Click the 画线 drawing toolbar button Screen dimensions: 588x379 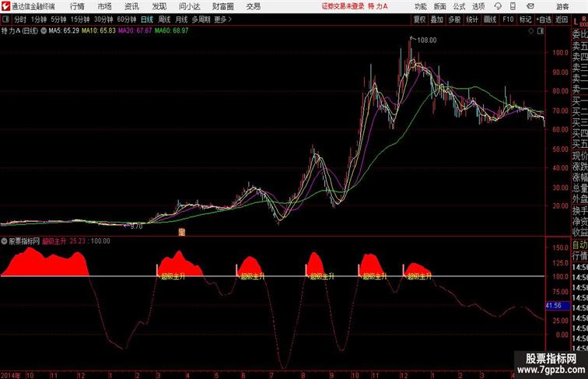[490, 19]
